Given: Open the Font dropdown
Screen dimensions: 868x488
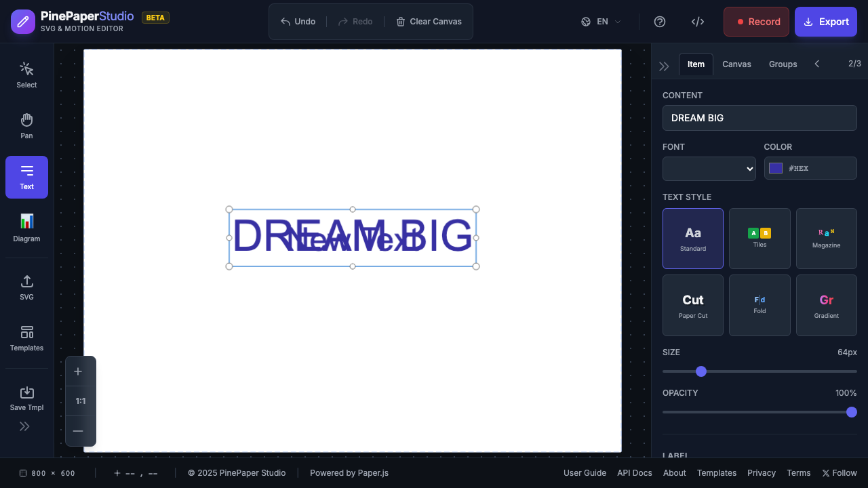Looking at the screenshot, I should tap(709, 168).
